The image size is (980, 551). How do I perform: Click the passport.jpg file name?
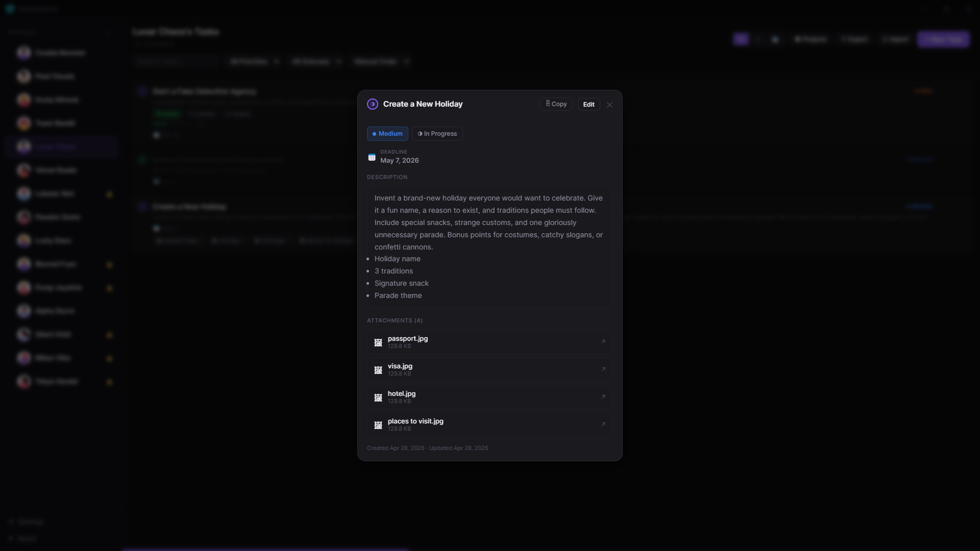point(408,339)
